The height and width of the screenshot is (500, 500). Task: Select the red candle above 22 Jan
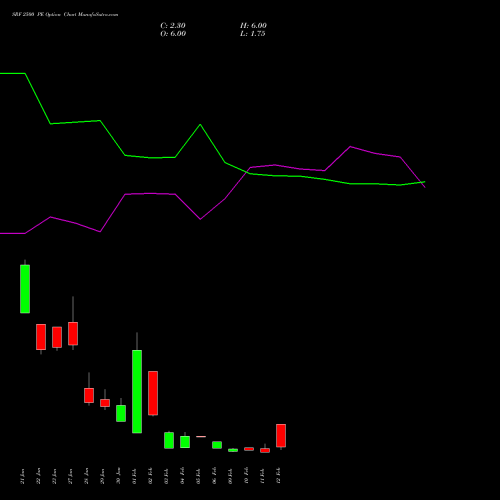point(41,337)
